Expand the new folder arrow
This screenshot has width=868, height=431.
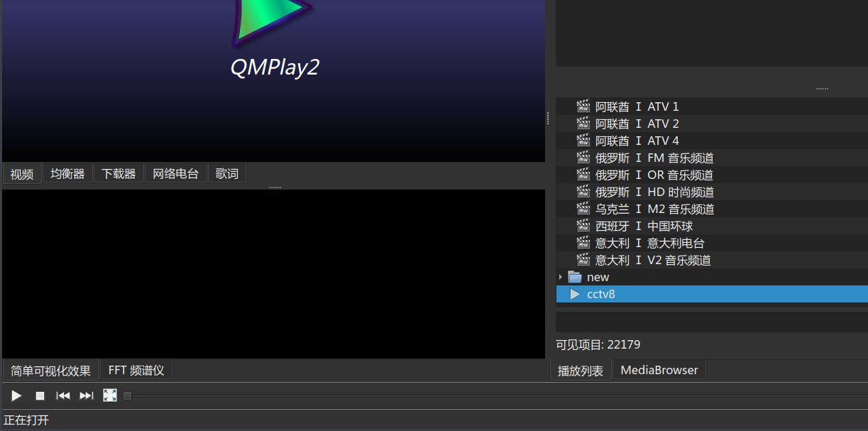point(561,277)
